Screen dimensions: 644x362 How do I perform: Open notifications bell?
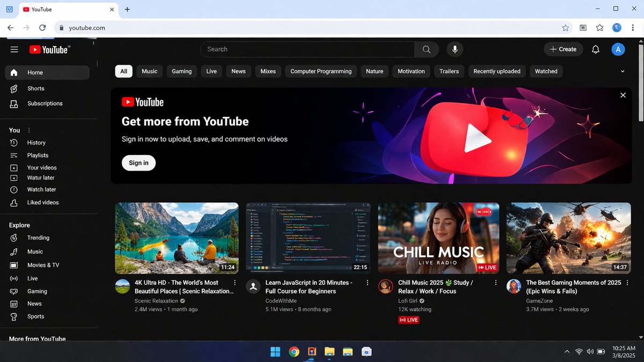pos(596,49)
